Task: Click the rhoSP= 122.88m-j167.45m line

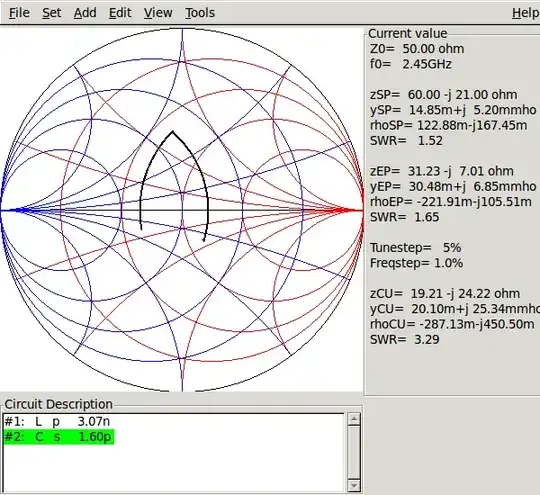Action: point(448,125)
